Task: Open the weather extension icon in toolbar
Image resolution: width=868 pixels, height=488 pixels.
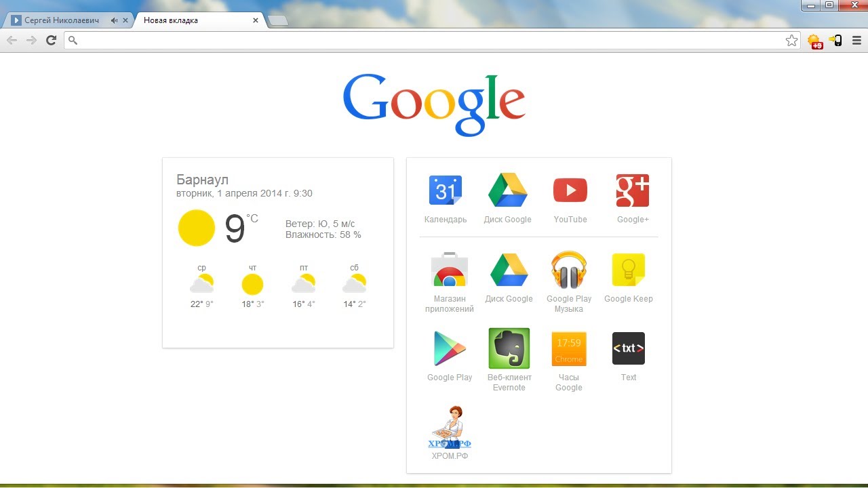Action: pos(815,41)
